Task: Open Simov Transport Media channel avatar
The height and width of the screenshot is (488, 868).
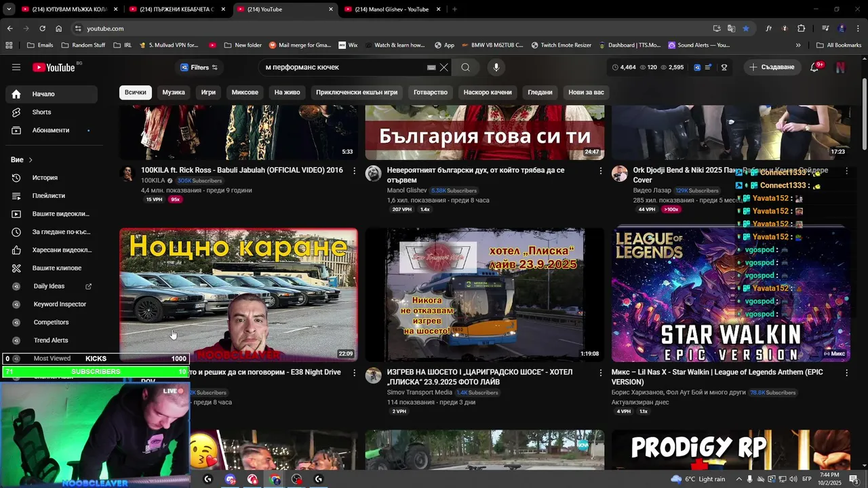Action: (374, 375)
